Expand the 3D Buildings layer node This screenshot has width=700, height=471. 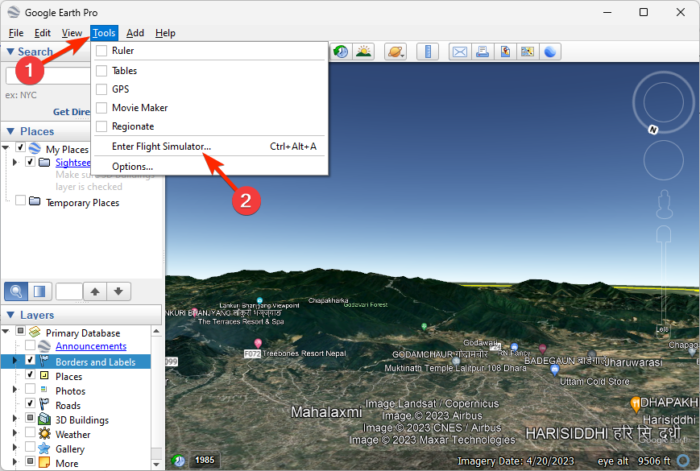pyautogui.click(x=15, y=418)
